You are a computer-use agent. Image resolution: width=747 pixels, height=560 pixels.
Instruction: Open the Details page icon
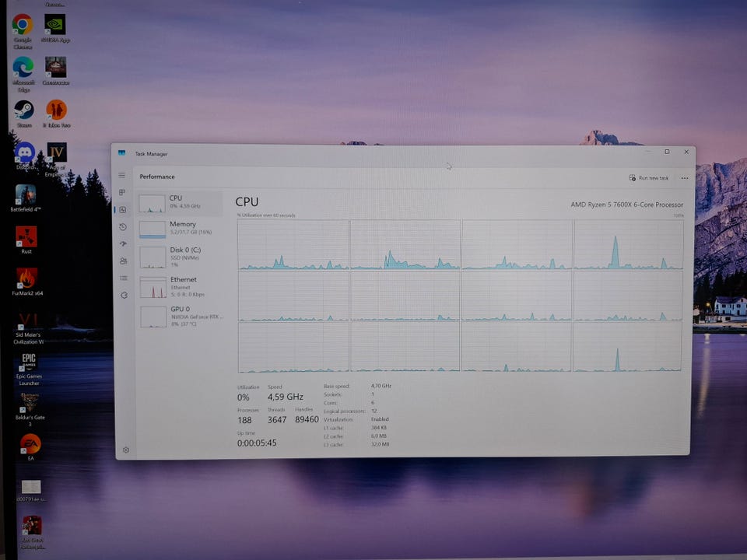pos(124,278)
